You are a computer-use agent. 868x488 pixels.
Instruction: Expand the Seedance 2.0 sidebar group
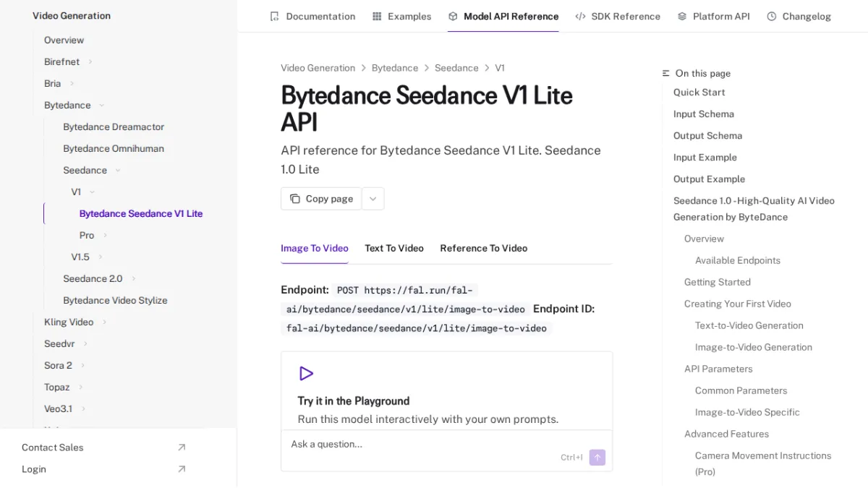click(x=133, y=278)
